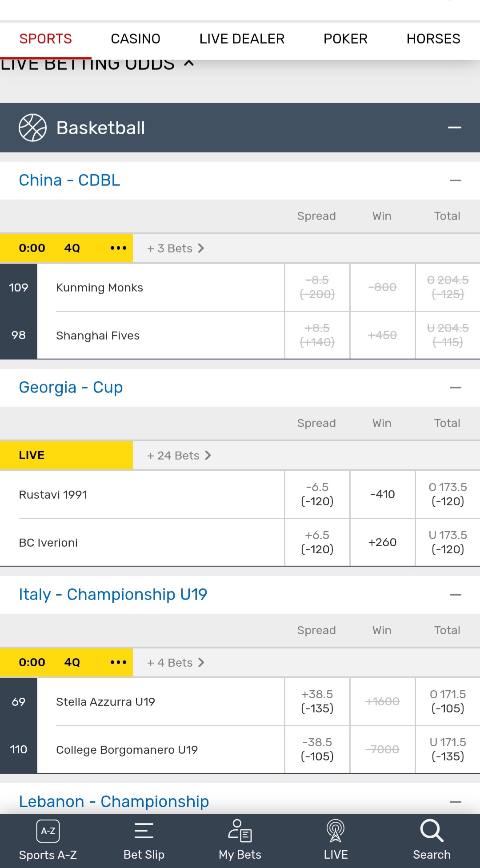The image size is (480, 868).
Task: Select Rustavi 1991 spread -6.5 odds
Action: coord(317,494)
